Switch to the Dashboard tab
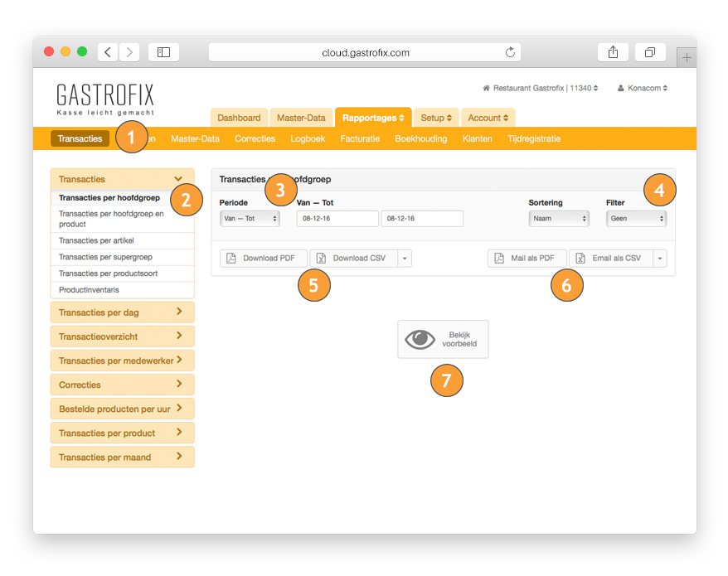Image resolution: width=728 pixels, height=576 pixels. tap(239, 118)
